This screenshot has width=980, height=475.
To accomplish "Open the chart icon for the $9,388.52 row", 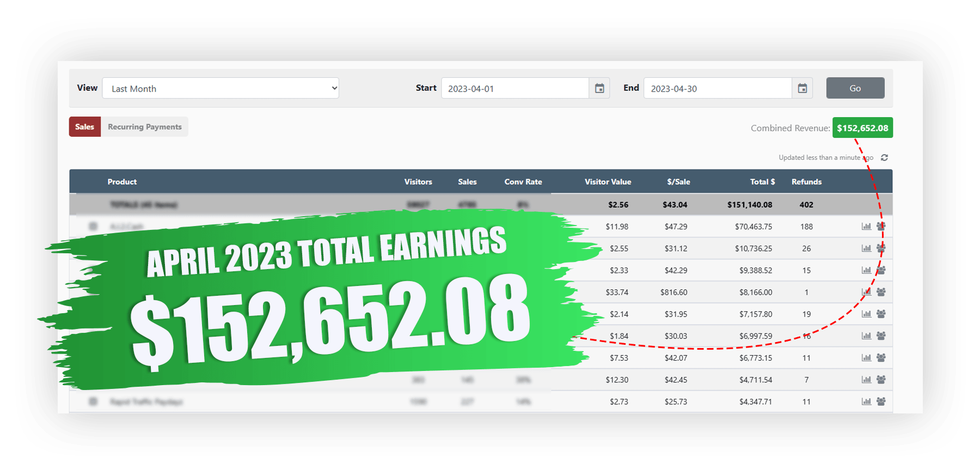I will click(x=866, y=270).
